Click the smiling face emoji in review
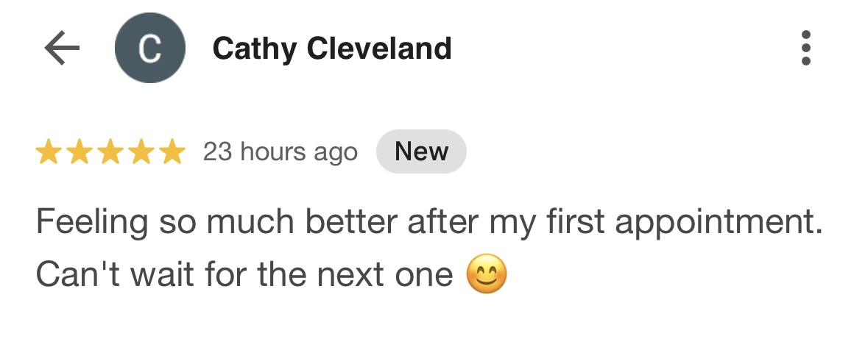The height and width of the screenshot is (339, 868). (487, 276)
